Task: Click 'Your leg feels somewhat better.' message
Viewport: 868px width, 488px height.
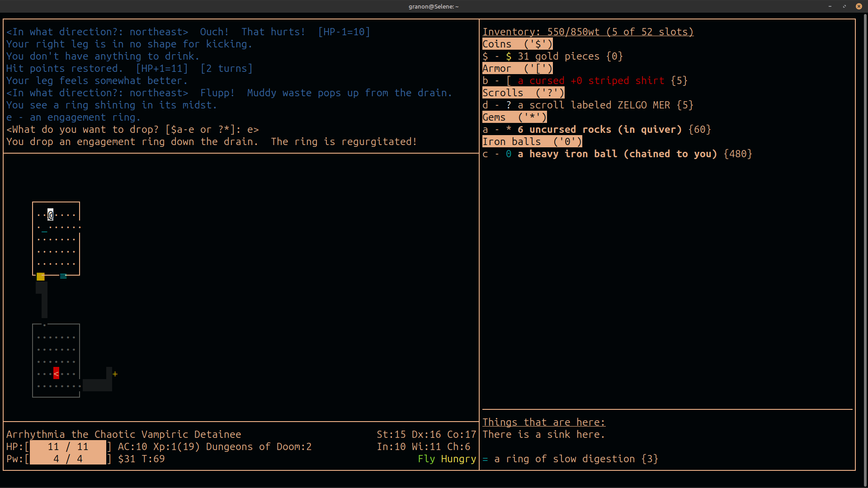Action: [x=97, y=81]
